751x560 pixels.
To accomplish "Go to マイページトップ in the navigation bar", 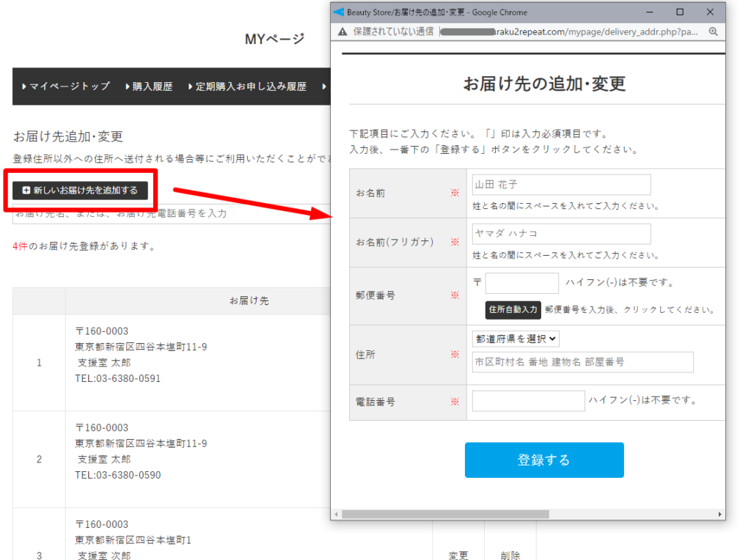I will [66, 86].
